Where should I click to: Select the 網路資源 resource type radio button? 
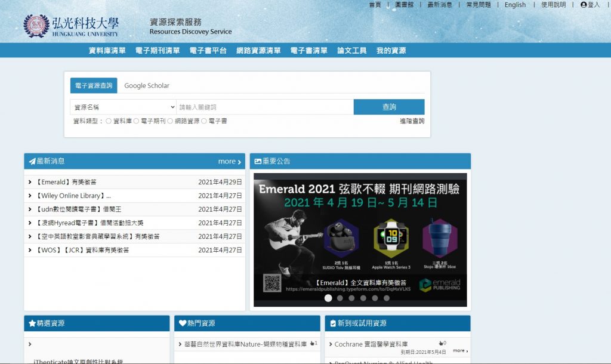170,121
